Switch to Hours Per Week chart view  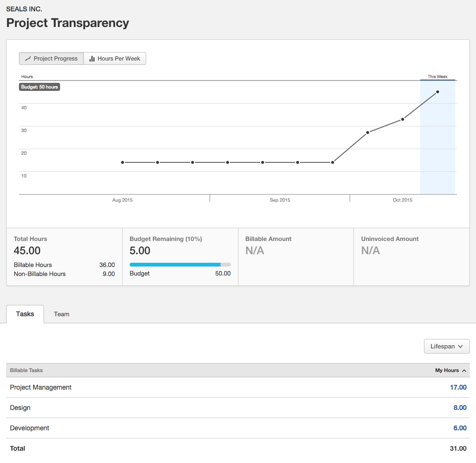115,58
